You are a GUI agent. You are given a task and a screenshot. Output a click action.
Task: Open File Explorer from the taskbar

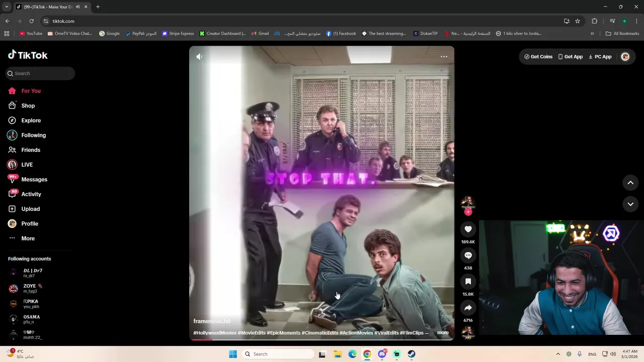pyautogui.click(x=338, y=354)
